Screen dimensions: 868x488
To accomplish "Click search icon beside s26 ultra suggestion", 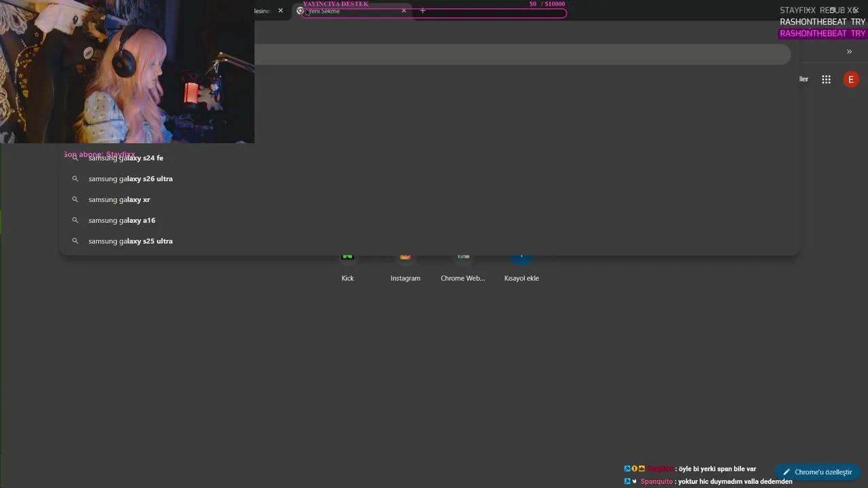I will click(75, 179).
